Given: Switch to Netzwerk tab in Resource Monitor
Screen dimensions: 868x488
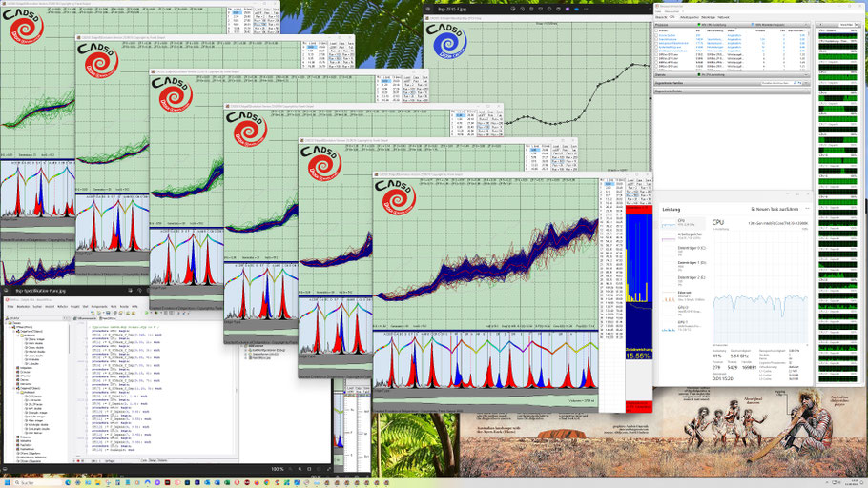Looking at the screenshot, I should pos(724,17).
